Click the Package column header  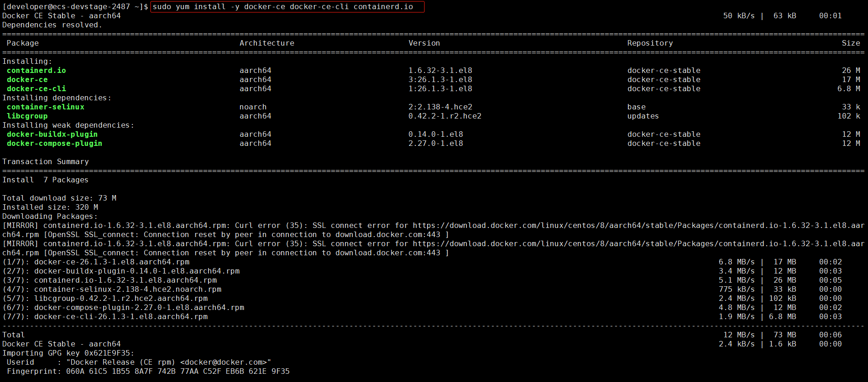[x=23, y=43]
